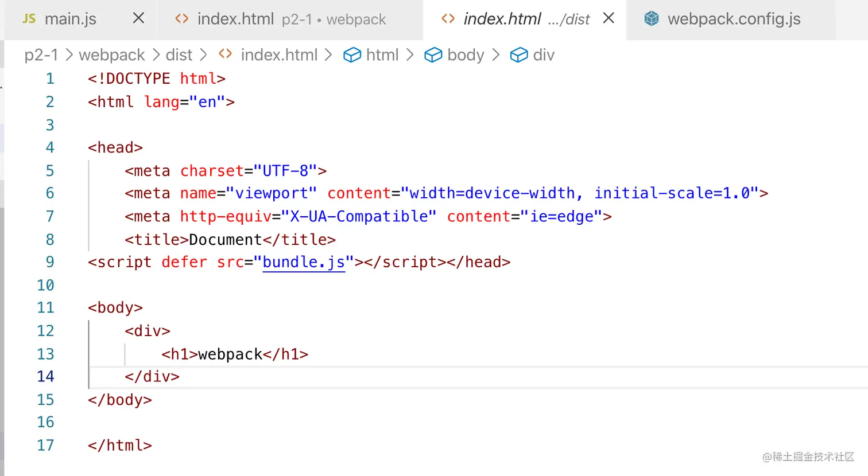
Task: Click the charset="UTF-8" meta line
Action: tap(226, 171)
